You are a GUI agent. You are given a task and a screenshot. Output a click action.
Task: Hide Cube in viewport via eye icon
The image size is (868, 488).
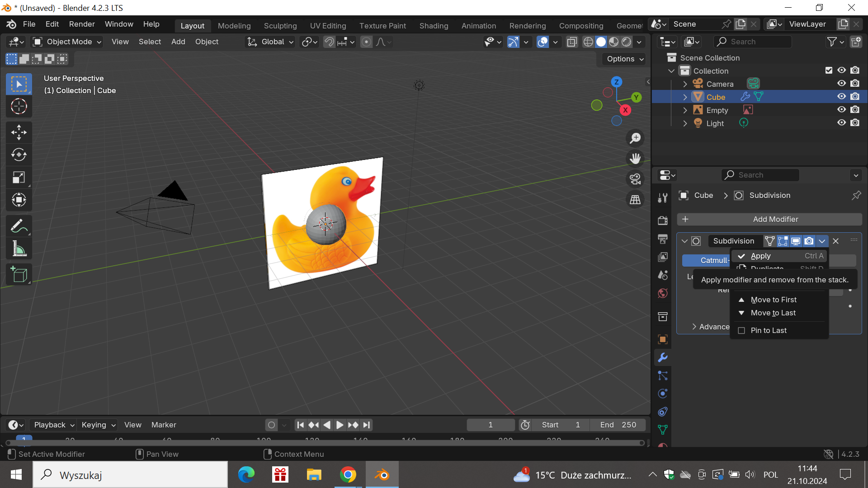(x=841, y=97)
